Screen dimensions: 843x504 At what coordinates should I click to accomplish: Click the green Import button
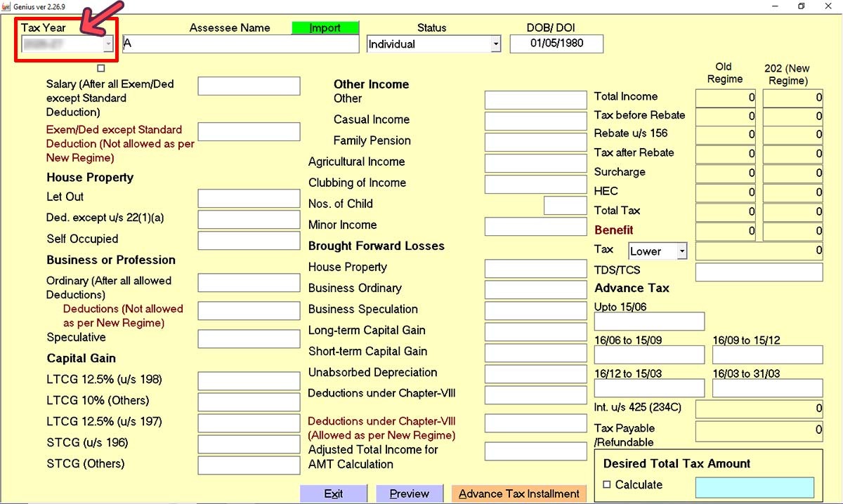click(325, 27)
